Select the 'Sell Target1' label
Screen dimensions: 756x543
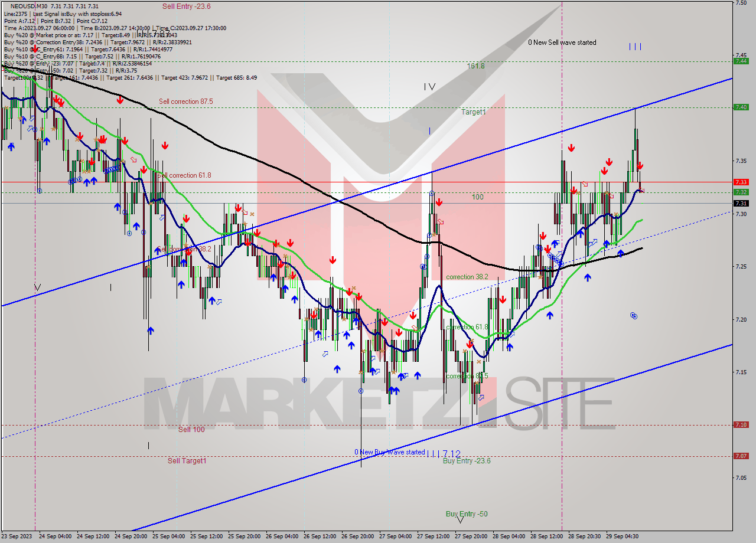click(187, 461)
